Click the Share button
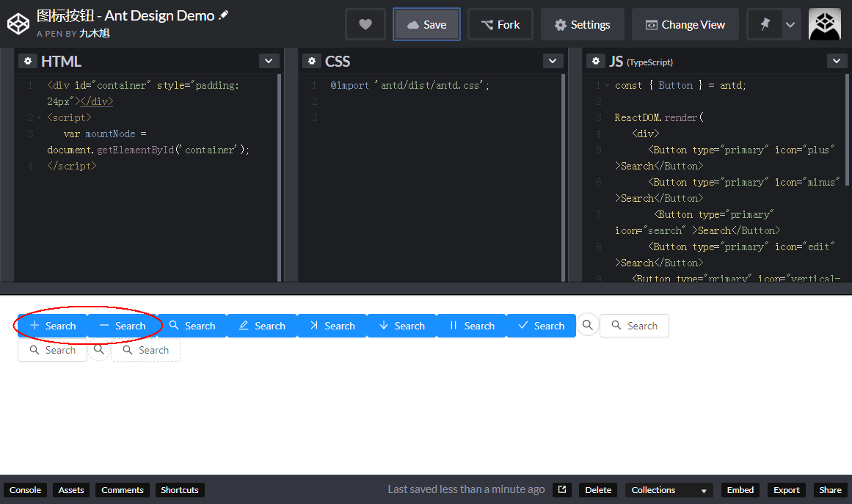 coord(830,490)
